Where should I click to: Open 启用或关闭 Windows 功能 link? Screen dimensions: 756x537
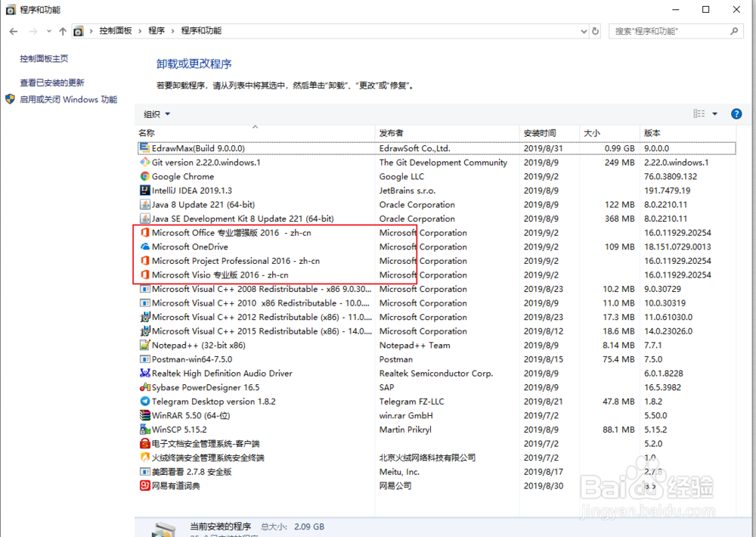(x=69, y=99)
